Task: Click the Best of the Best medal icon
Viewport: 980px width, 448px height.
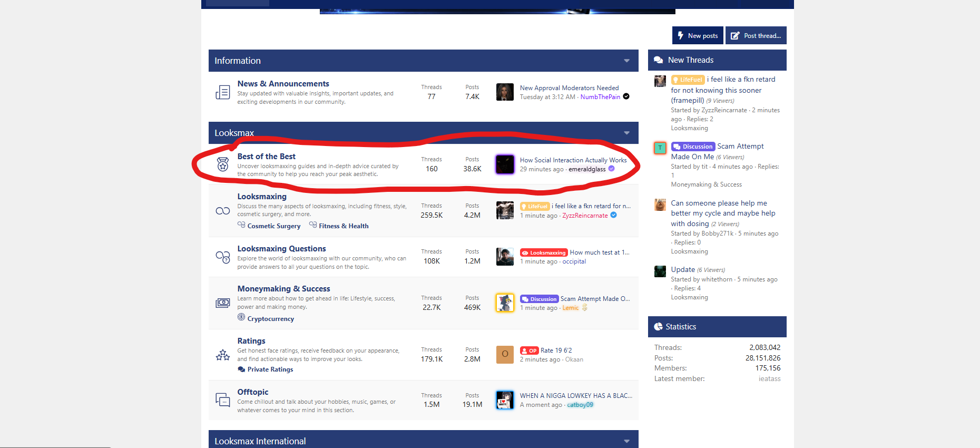Action: (x=223, y=164)
